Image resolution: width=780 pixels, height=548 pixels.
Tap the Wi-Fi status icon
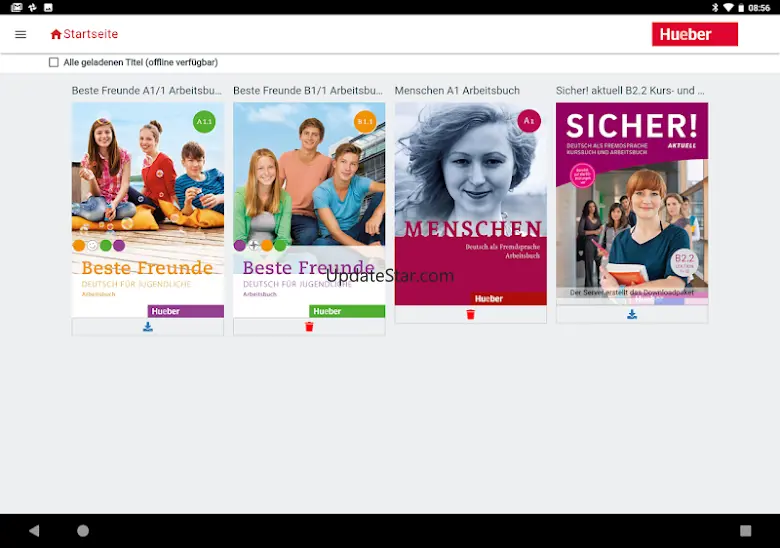tap(728, 7)
